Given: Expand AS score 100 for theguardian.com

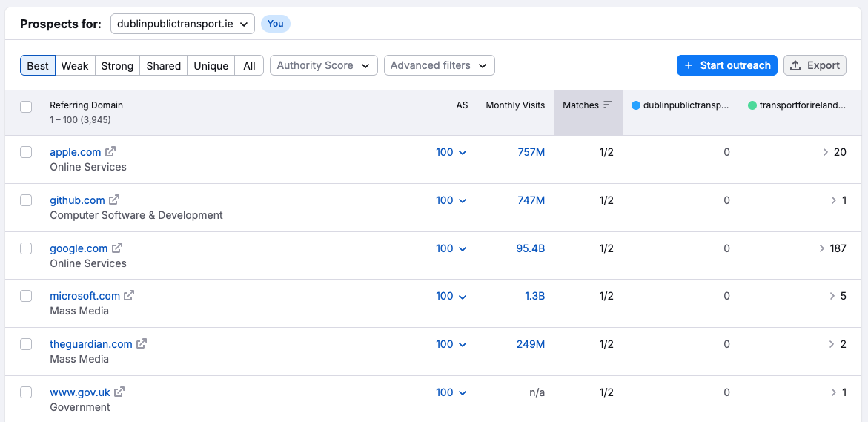Looking at the screenshot, I should point(451,344).
